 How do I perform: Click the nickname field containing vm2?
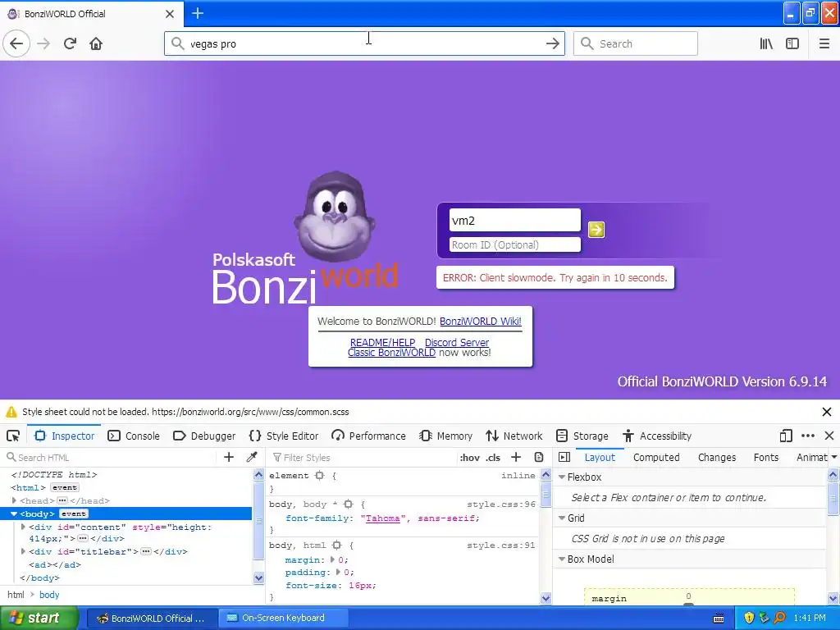(x=515, y=220)
